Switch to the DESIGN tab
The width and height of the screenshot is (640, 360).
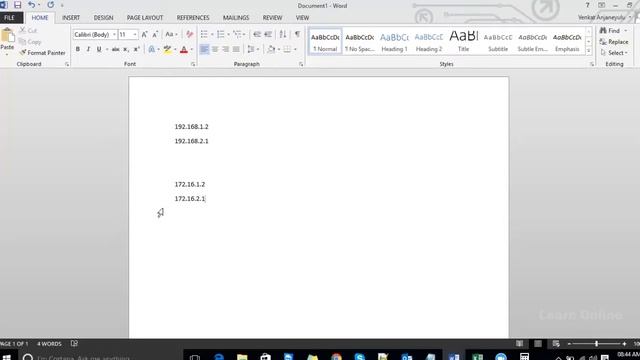[x=103, y=18]
